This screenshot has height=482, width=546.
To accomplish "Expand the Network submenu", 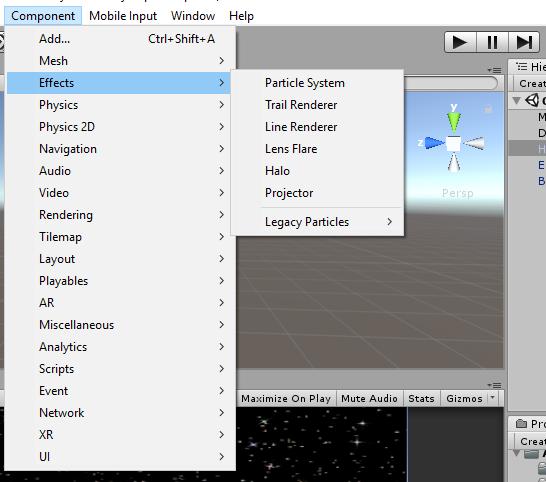I will 118,413.
